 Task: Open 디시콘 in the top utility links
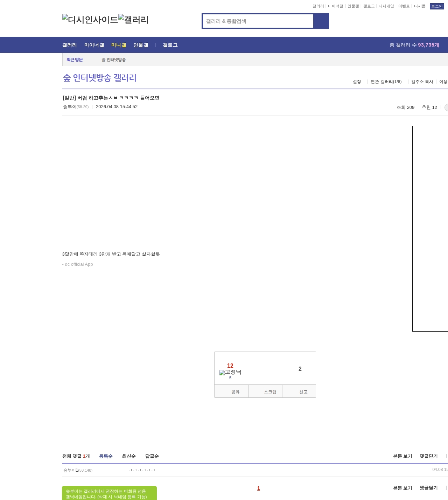420,6
